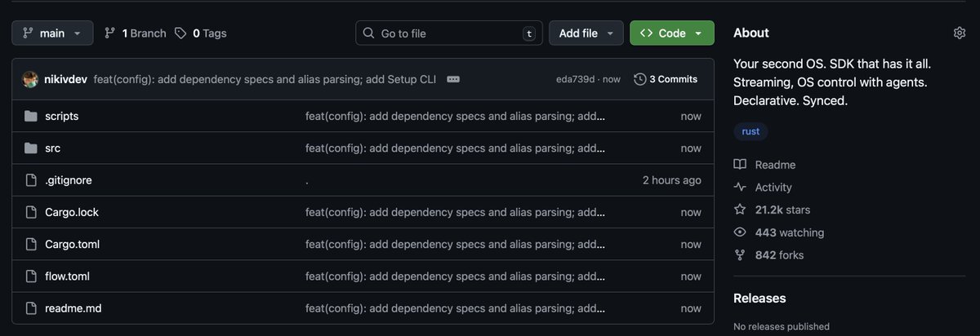Open commit hash eda739d
980x336 pixels.
tap(575, 79)
